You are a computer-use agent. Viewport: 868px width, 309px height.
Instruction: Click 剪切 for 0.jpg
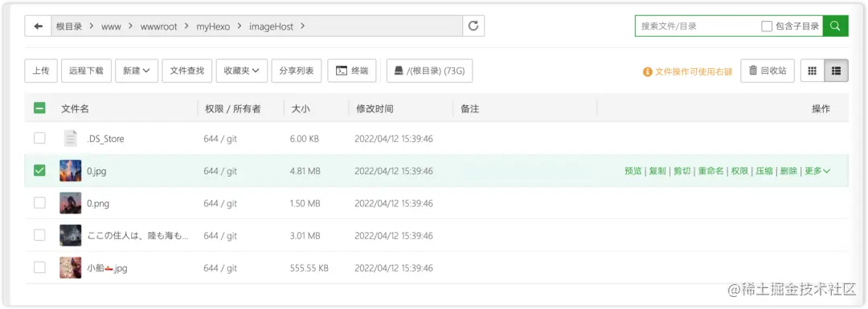682,171
